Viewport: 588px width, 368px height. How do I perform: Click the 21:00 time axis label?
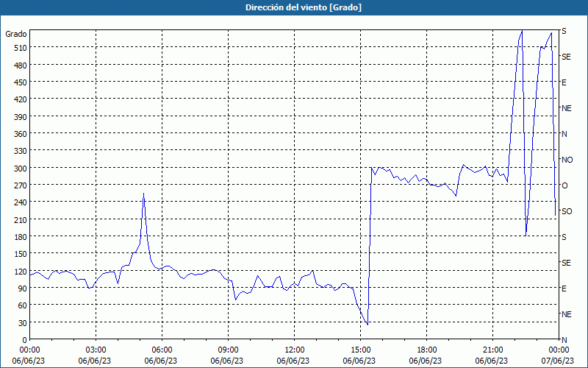click(492, 350)
